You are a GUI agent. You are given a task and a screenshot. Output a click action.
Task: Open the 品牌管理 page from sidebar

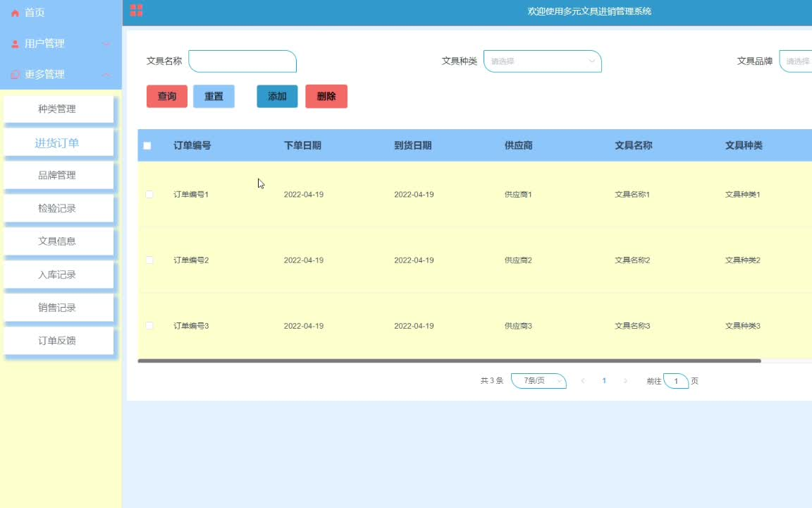coord(59,175)
